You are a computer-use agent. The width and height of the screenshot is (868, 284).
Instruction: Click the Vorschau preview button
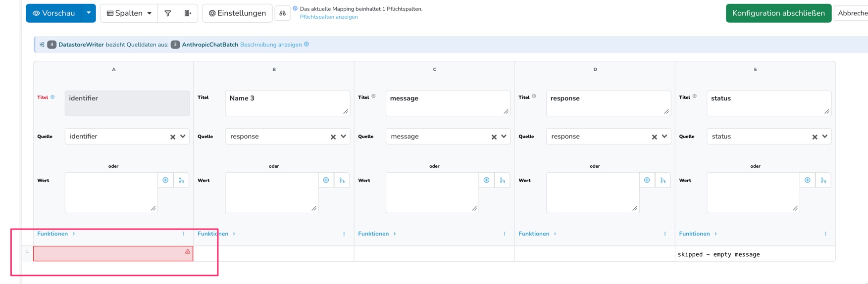[54, 13]
